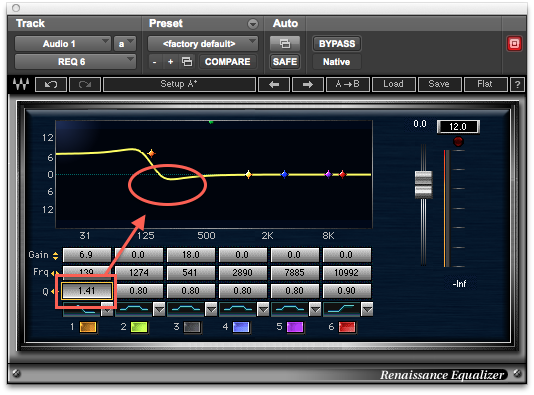Click the COMPARE button
Viewport: 534px width, 395px height.
click(x=227, y=62)
